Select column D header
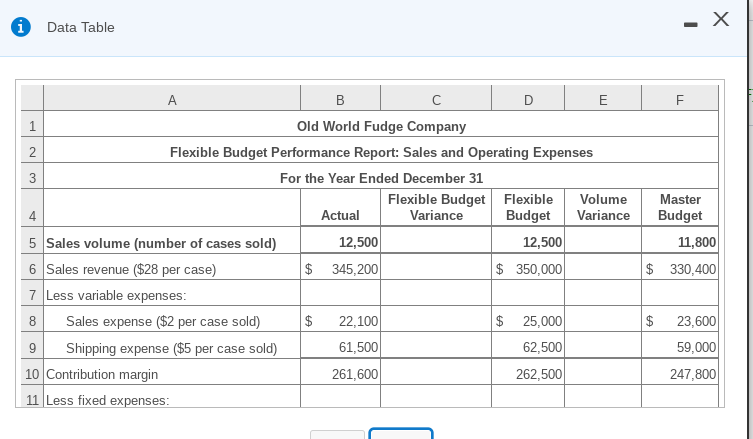Image resolution: width=753 pixels, height=439 pixels. pos(528,100)
